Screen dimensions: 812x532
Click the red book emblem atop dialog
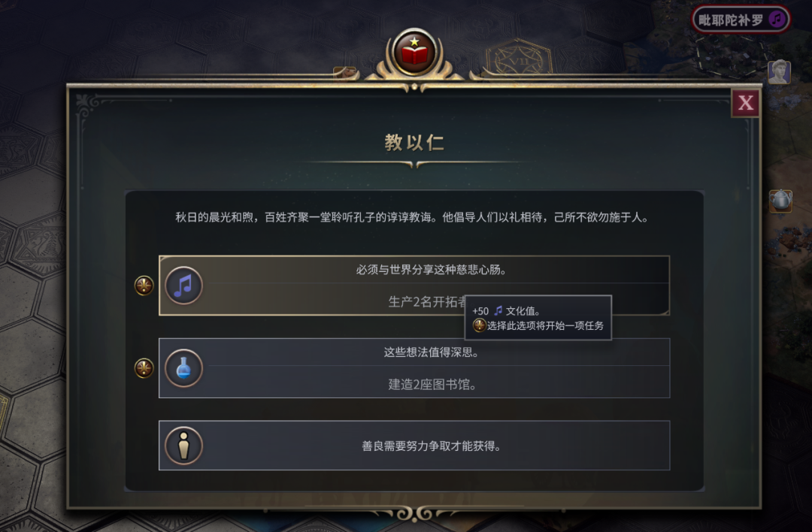pyautogui.click(x=414, y=53)
